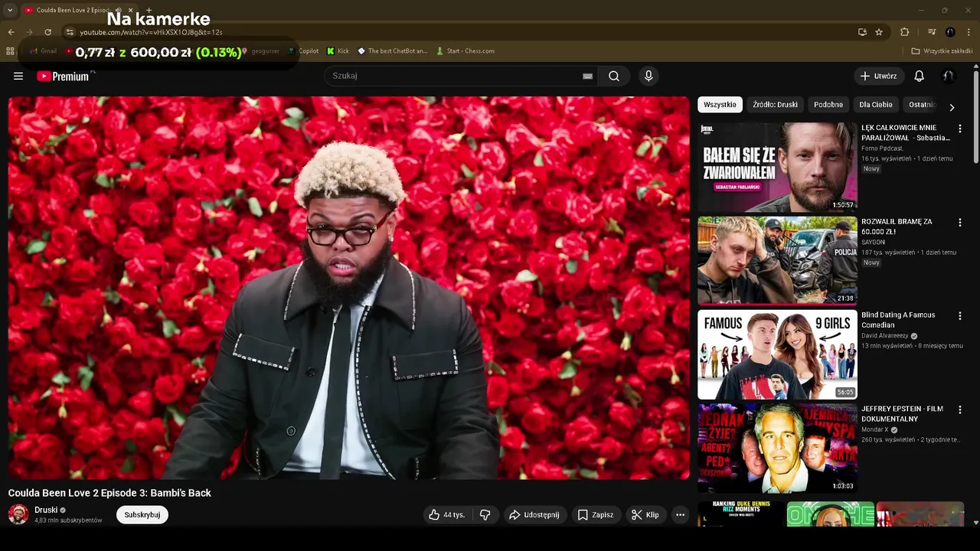Click the Utwórz create button
Image resolution: width=980 pixels, height=551 pixels.
coord(879,76)
